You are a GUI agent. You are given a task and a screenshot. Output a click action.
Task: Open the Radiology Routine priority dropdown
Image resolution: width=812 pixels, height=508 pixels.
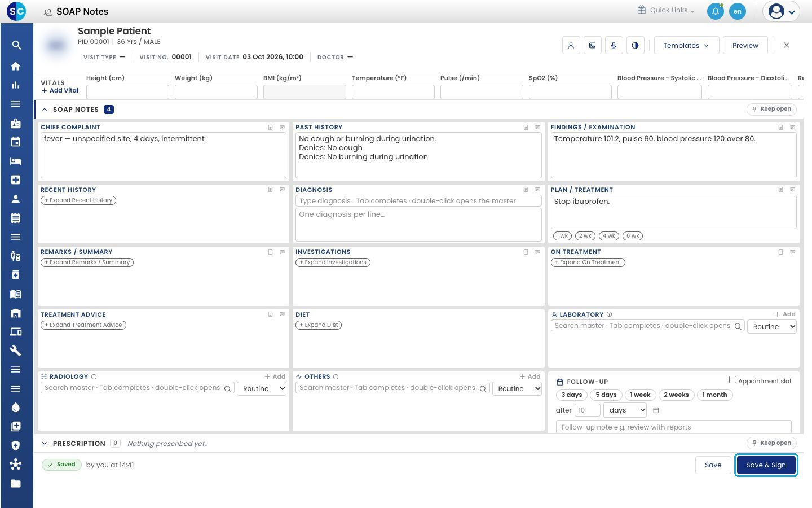262,388
